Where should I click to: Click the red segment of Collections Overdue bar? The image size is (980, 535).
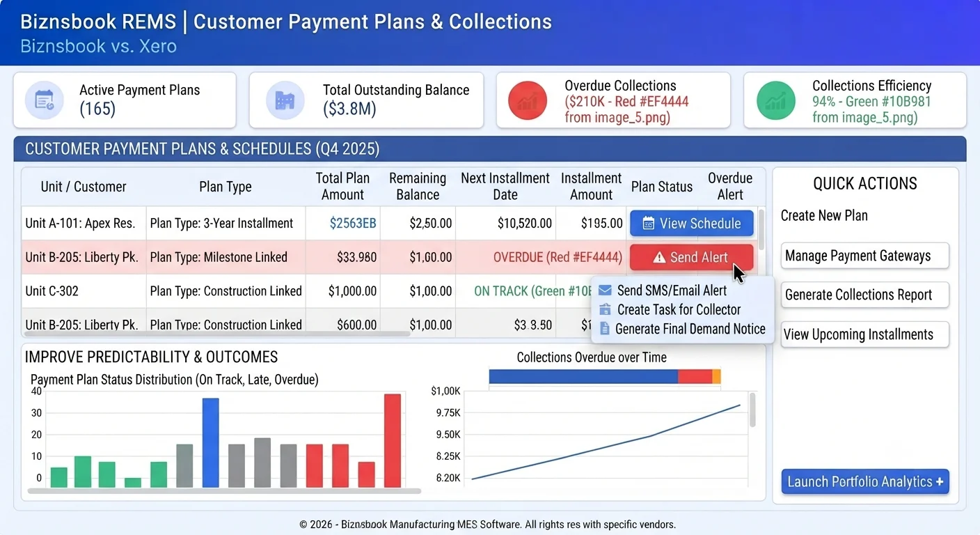coord(695,376)
